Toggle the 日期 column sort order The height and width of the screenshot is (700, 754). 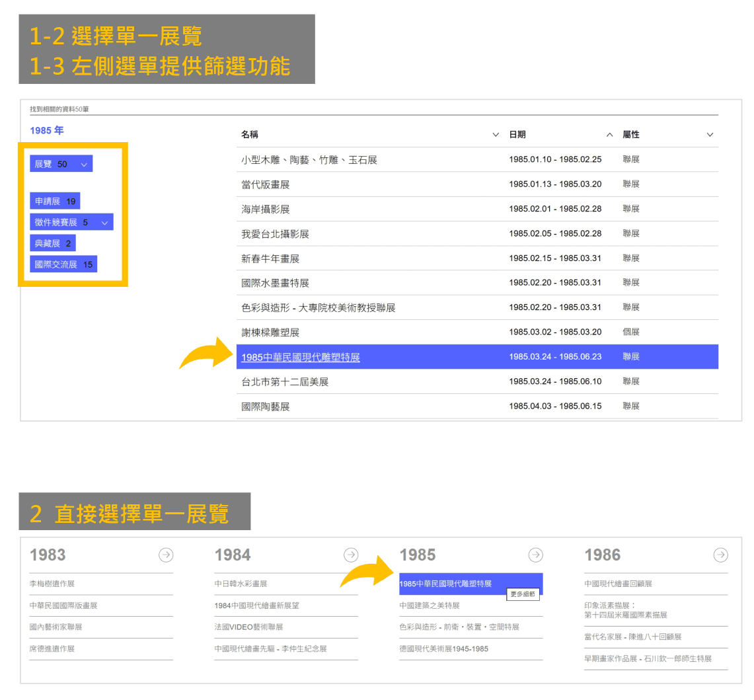pyautogui.click(x=609, y=134)
